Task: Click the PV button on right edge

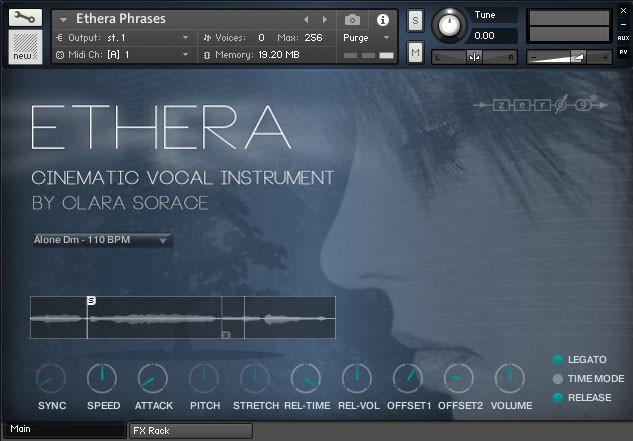Action: [x=624, y=51]
